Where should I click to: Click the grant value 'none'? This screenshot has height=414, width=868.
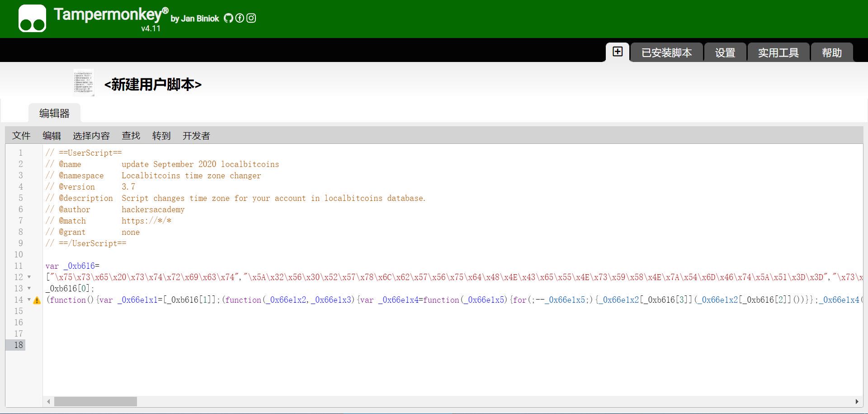pyautogui.click(x=131, y=232)
